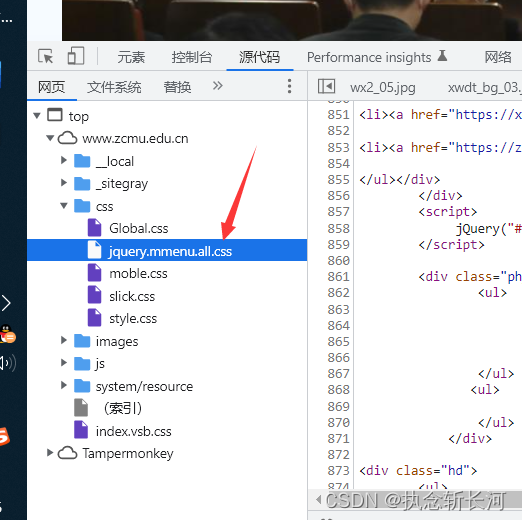Click line number 861 in the gutter
Image resolution: width=522 pixels, height=520 pixels.
click(338, 277)
